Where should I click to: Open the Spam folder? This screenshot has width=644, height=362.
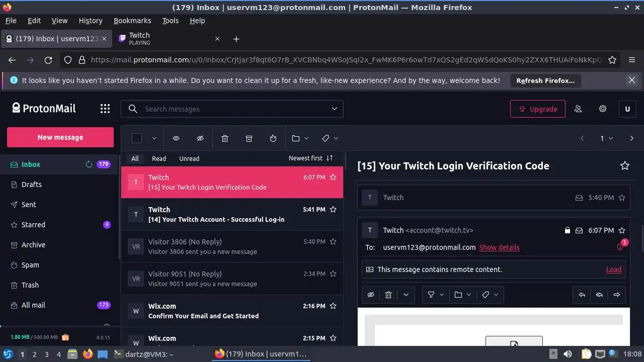pos(30,265)
